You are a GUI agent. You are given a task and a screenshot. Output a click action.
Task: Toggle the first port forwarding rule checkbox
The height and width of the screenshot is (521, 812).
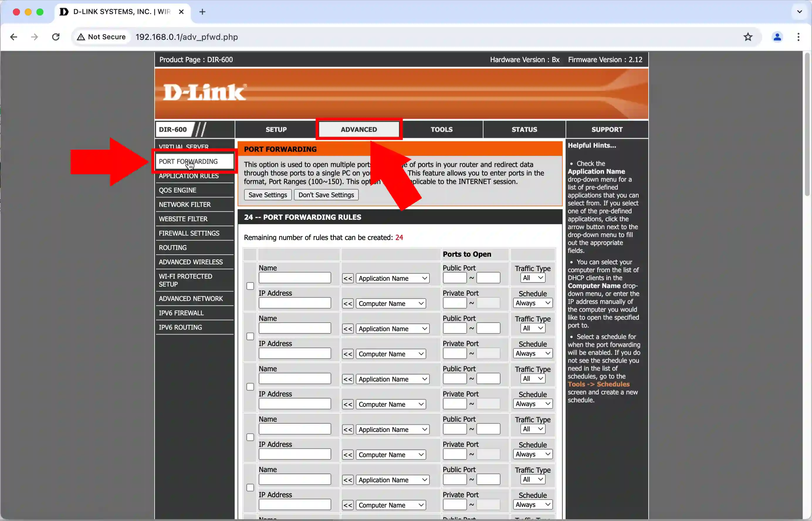(x=250, y=285)
